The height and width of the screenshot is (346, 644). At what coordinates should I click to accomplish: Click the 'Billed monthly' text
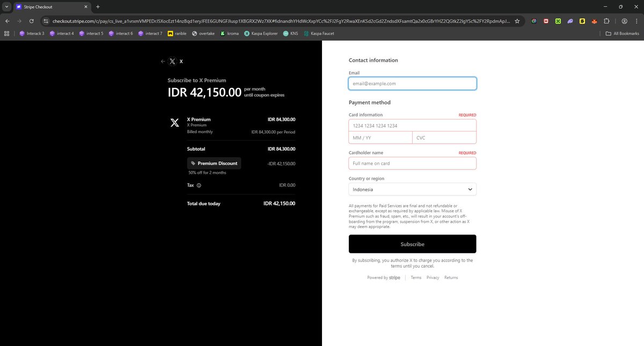[200, 132]
